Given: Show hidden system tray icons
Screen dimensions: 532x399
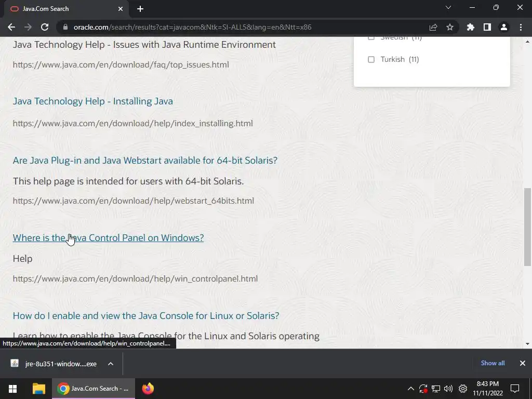Looking at the screenshot, I should tap(410, 389).
